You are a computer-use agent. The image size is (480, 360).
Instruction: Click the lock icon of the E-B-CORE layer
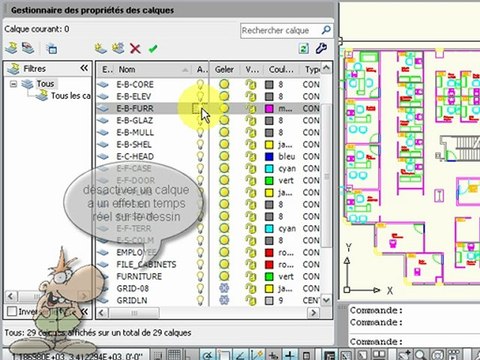coord(251,84)
